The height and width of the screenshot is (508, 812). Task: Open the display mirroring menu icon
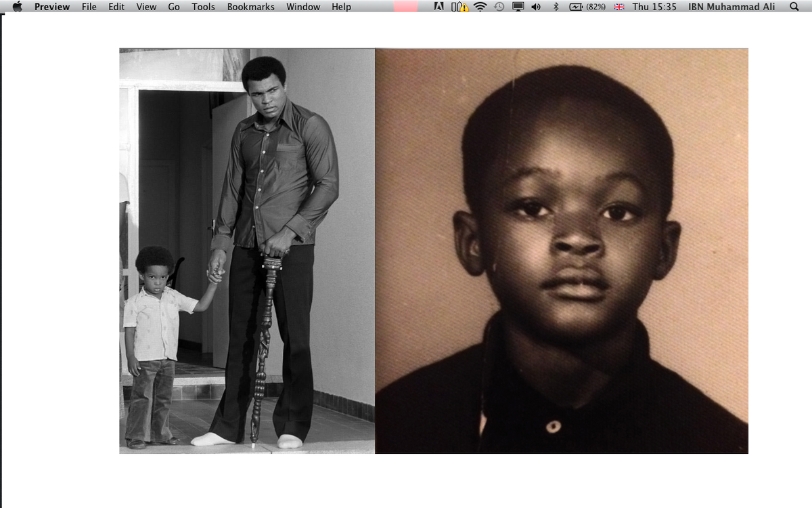click(x=518, y=7)
